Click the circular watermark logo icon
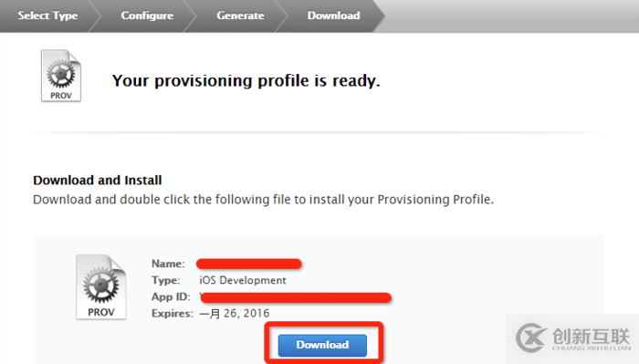 (x=530, y=338)
